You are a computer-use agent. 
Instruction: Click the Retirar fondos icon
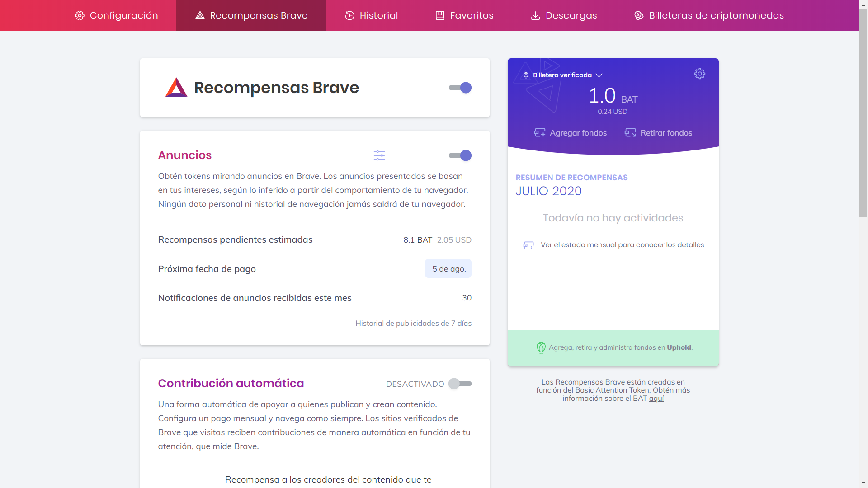click(630, 133)
